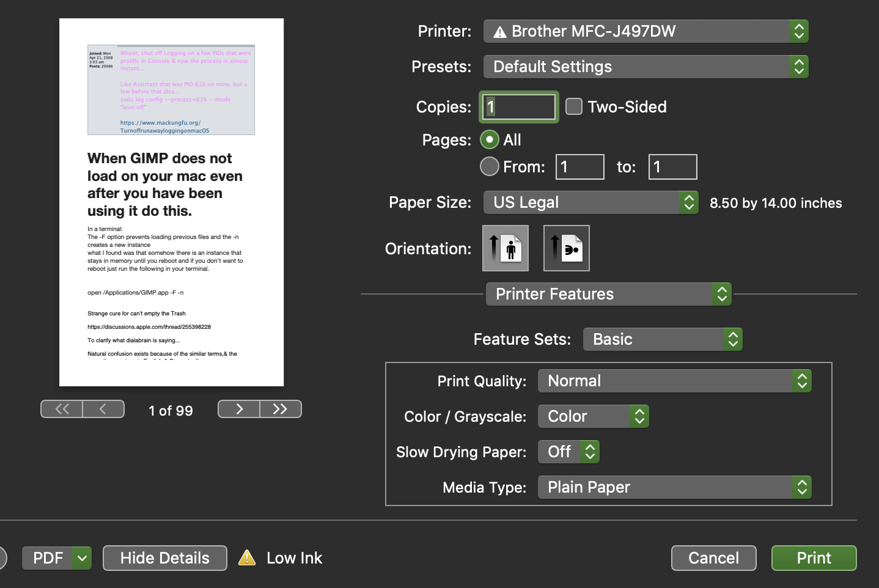Jump to the first preview page
This screenshot has height=588, width=879.
click(x=61, y=409)
